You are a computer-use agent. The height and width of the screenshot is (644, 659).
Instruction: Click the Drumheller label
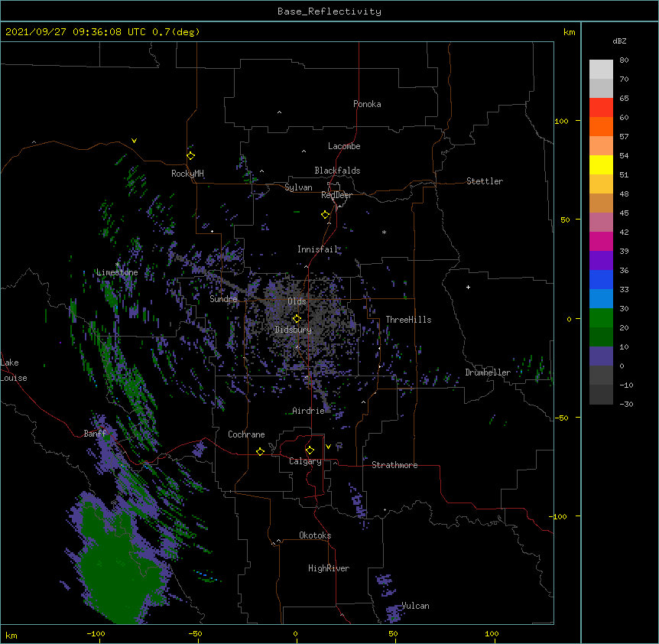[488, 372]
